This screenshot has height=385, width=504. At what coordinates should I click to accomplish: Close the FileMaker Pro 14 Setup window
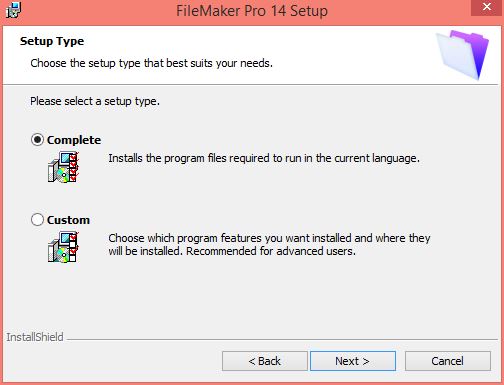[487, 7]
